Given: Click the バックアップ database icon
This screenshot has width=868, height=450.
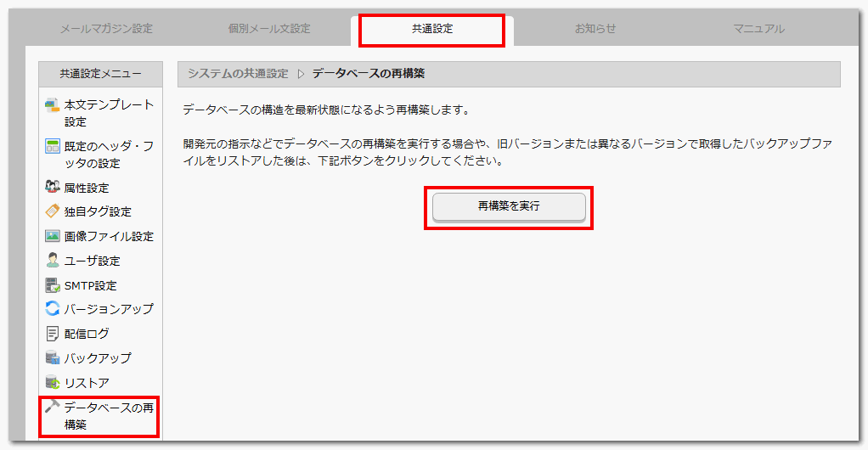Looking at the screenshot, I should pos(52,357).
